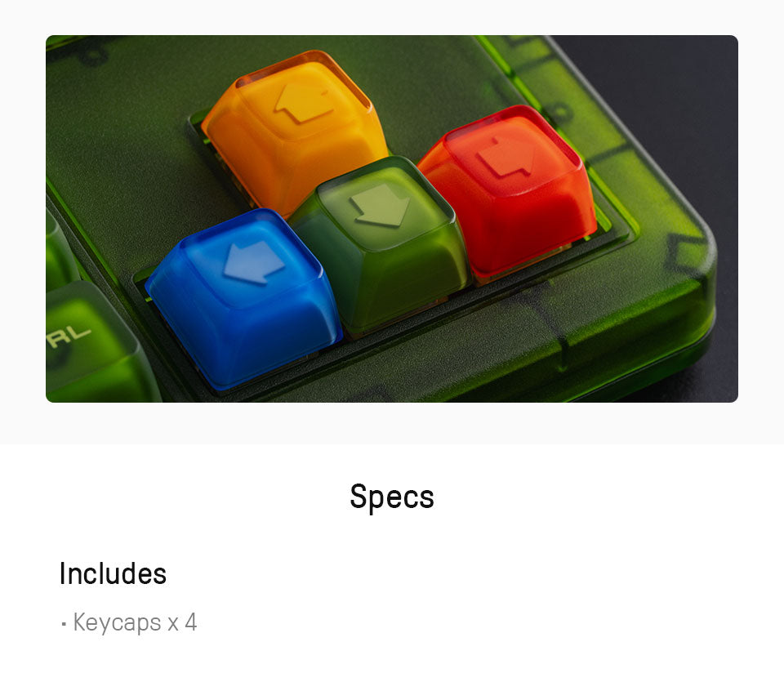Click the CTRL keycap legend
The image size is (784, 682).
click(x=69, y=337)
